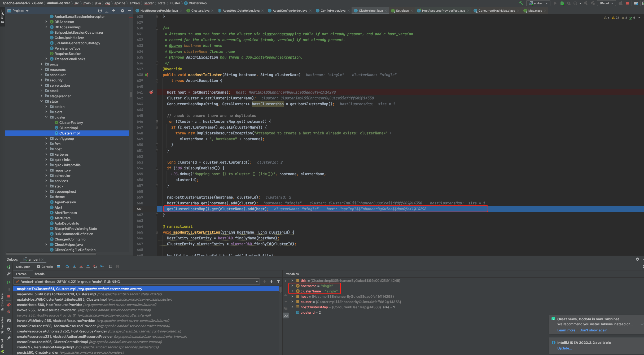Hide the Project tool window
Screen dimensions: 644x355
point(129,11)
